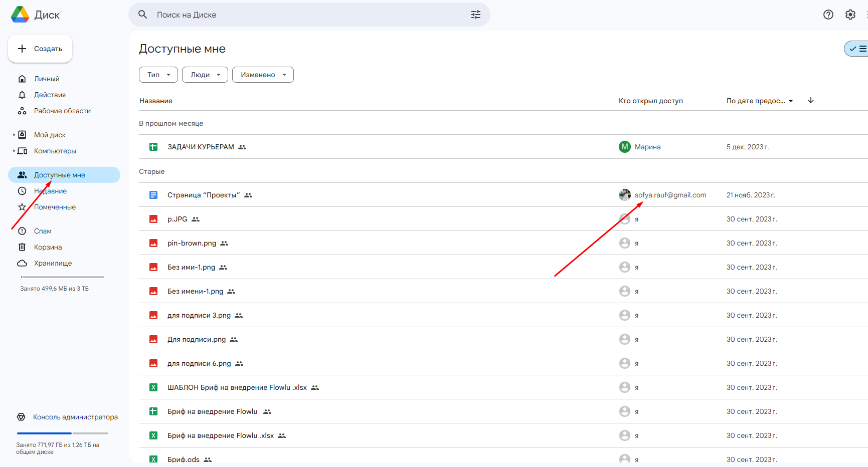This screenshot has width=868, height=467.
Task: Open Консоль администратора link
Action: [x=75, y=417]
